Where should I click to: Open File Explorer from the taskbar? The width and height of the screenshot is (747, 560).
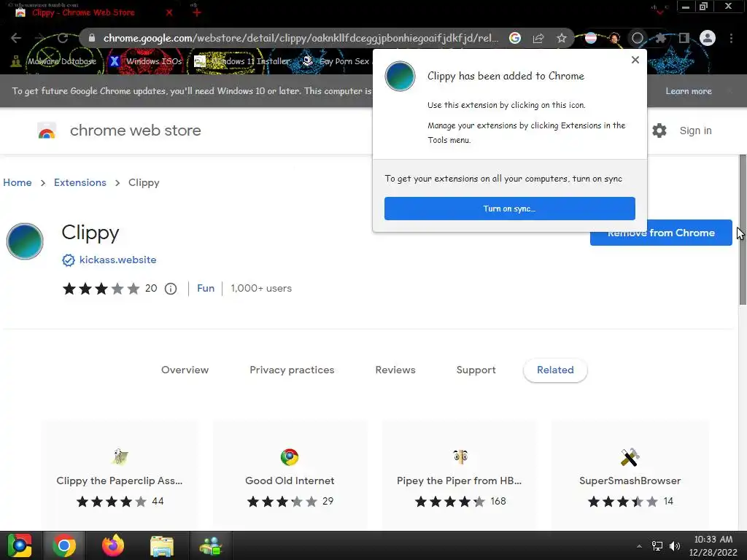tap(162, 545)
